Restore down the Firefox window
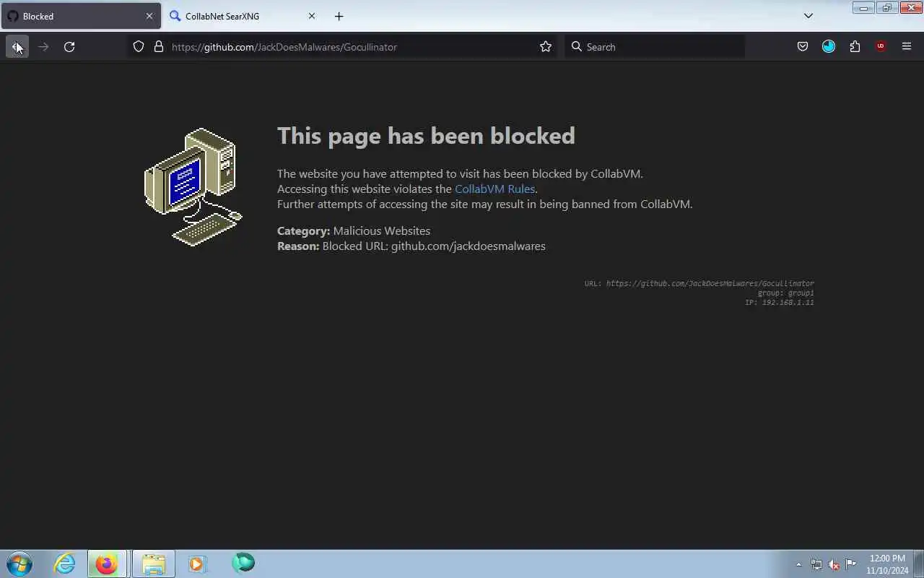Image resolution: width=924 pixels, height=578 pixels. (x=887, y=8)
